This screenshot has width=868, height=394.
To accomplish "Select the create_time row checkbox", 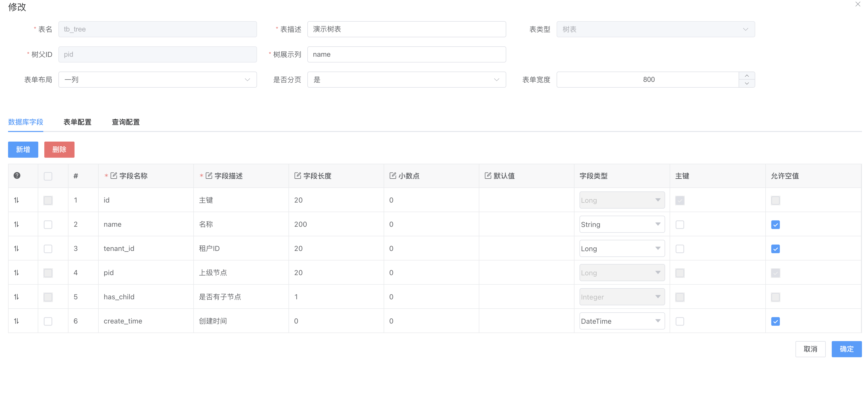I will (48, 321).
